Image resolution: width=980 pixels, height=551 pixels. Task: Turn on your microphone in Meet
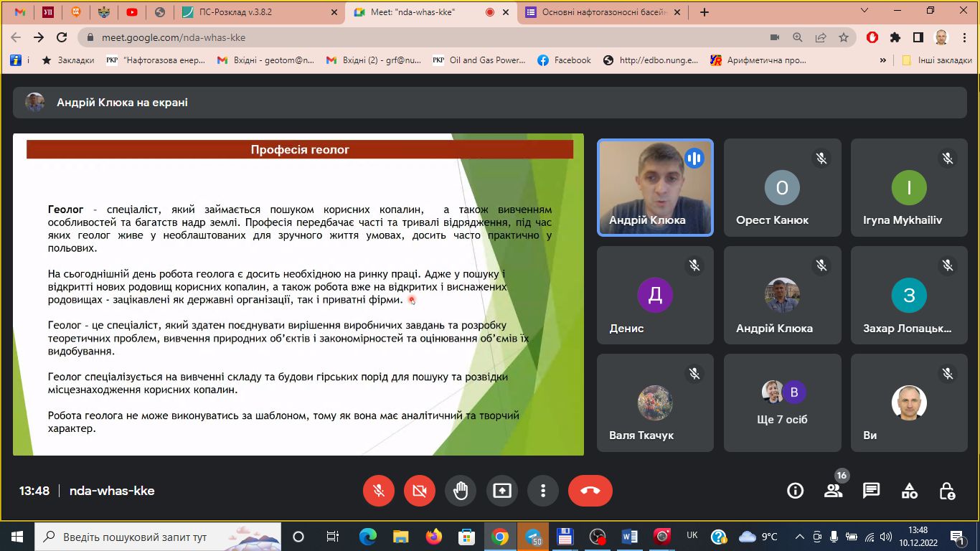click(379, 491)
